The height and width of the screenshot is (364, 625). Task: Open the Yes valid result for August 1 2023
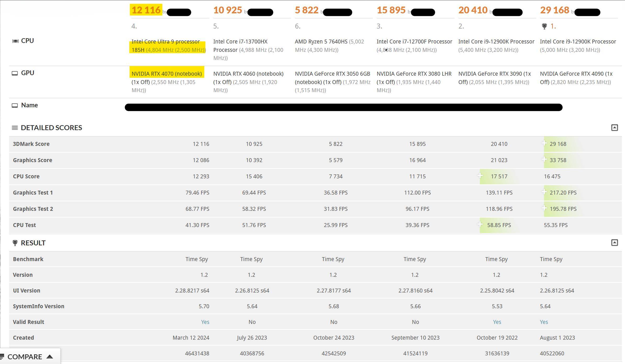tap(544, 322)
